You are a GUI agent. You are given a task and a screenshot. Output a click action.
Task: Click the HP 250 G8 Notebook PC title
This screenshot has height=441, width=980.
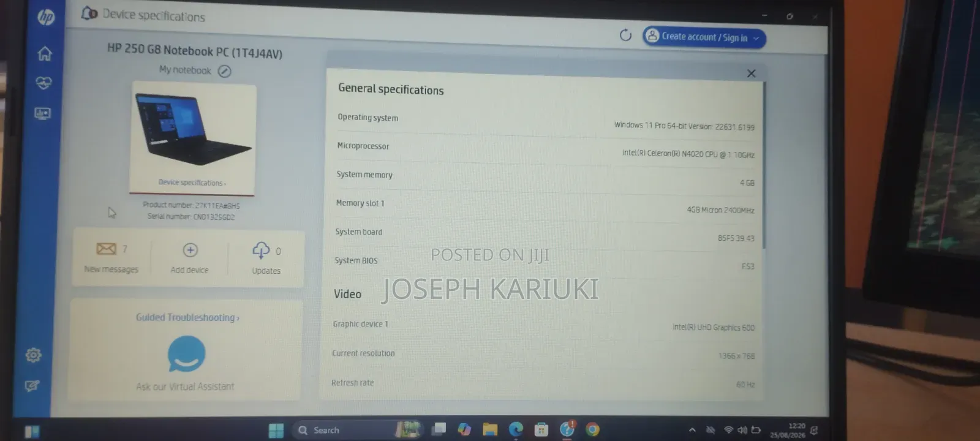coord(195,51)
